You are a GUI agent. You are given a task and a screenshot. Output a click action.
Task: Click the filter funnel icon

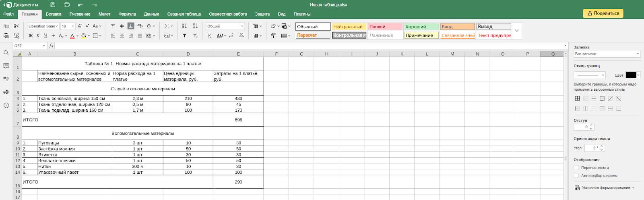click(184, 36)
